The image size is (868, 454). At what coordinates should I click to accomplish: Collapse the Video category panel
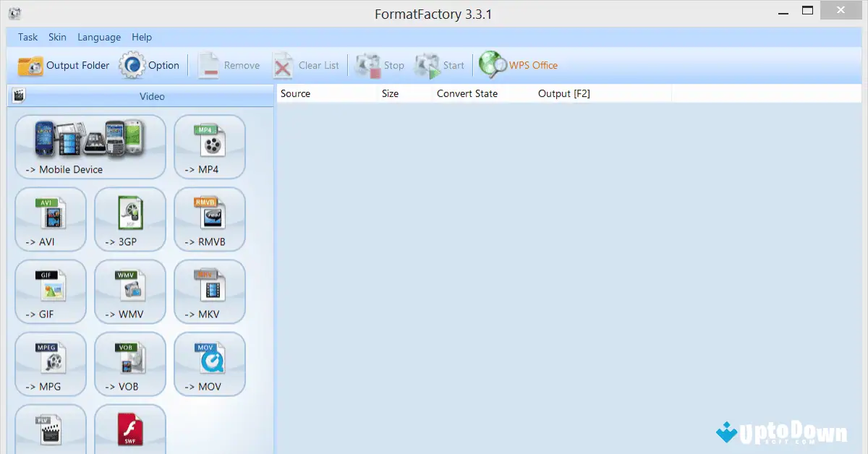(x=152, y=96)
